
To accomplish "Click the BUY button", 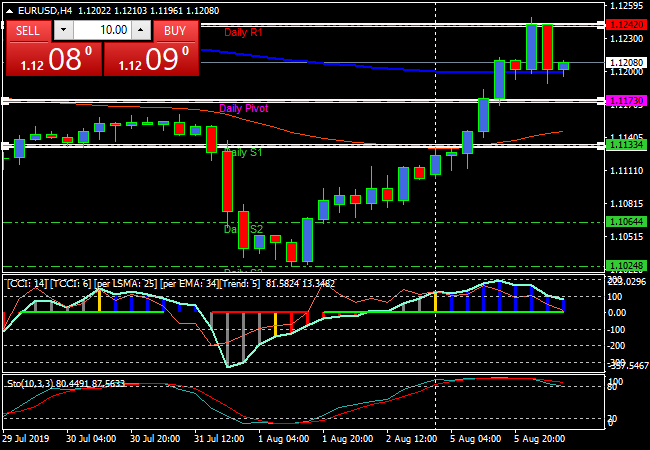I will [174, 31].
